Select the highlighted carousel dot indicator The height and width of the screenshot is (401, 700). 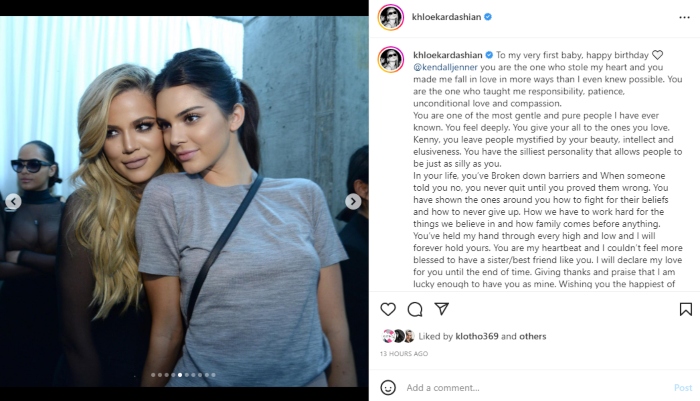point(180,375)
